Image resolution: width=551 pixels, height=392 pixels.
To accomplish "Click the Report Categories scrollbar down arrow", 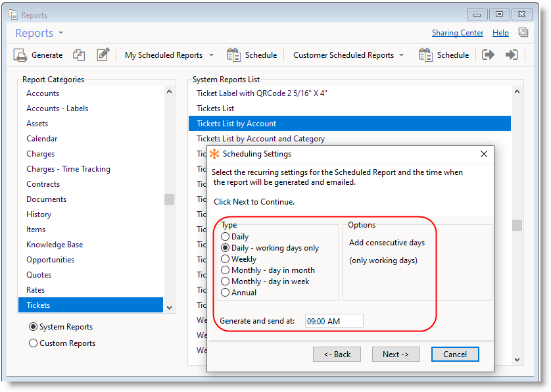I will click(x=169, y=307).
